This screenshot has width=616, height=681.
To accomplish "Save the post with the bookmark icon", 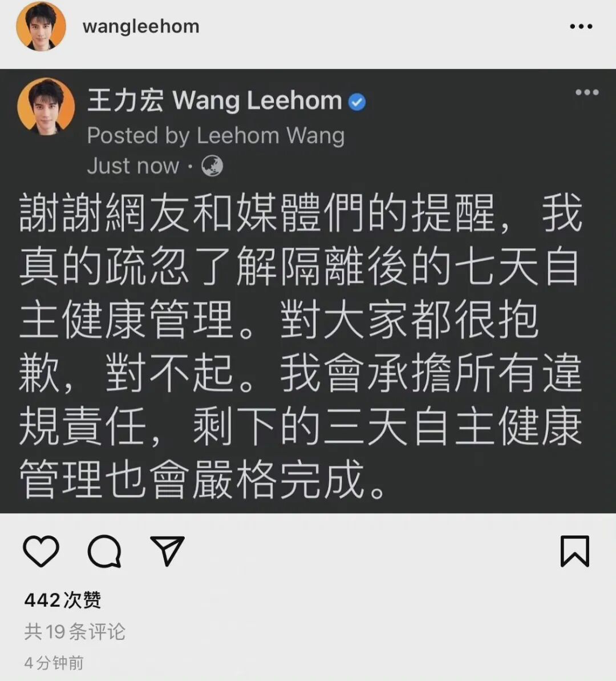I will click(575, 551).
